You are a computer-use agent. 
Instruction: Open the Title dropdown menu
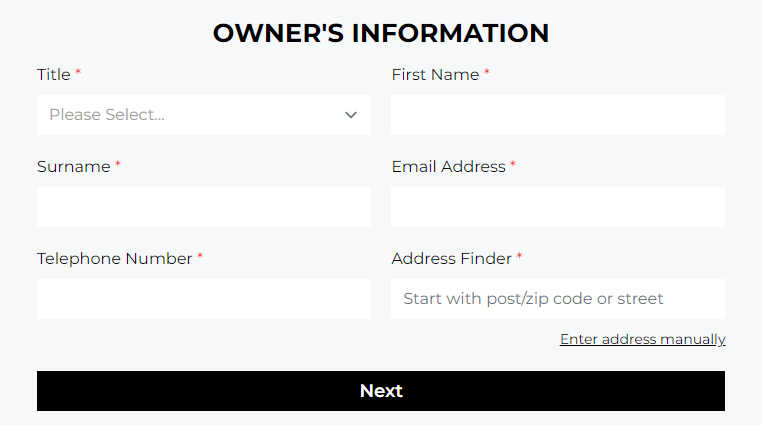click(203, 115)
